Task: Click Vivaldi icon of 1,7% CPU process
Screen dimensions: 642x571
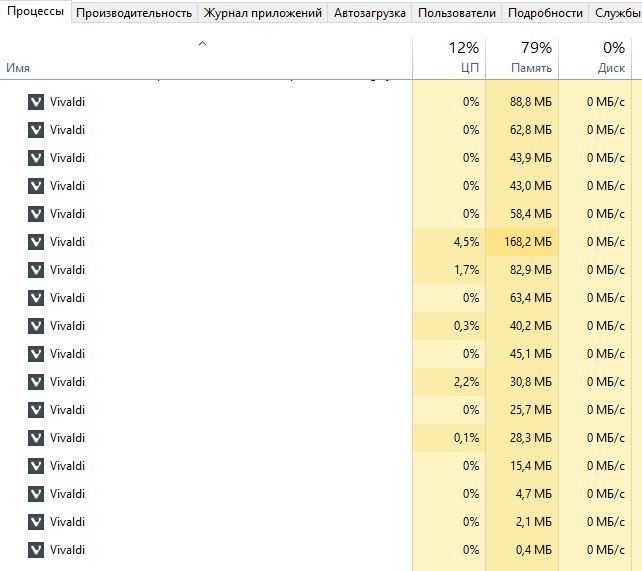Action: (36, 270)
